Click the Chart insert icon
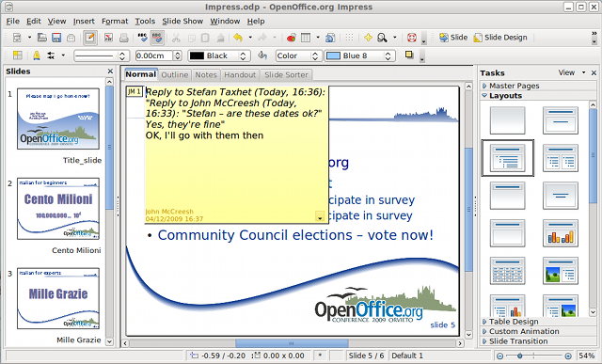This screenshot has width=602, height=364. (292, 38)
